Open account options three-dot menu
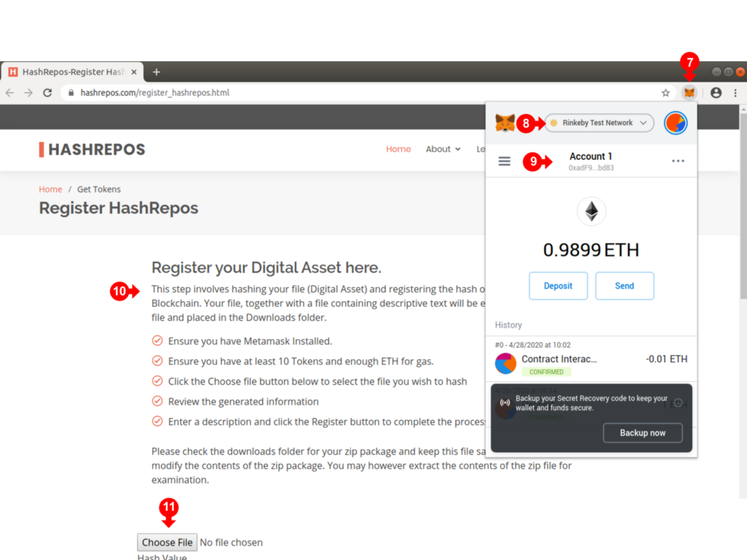 click(x=678, y=161)
